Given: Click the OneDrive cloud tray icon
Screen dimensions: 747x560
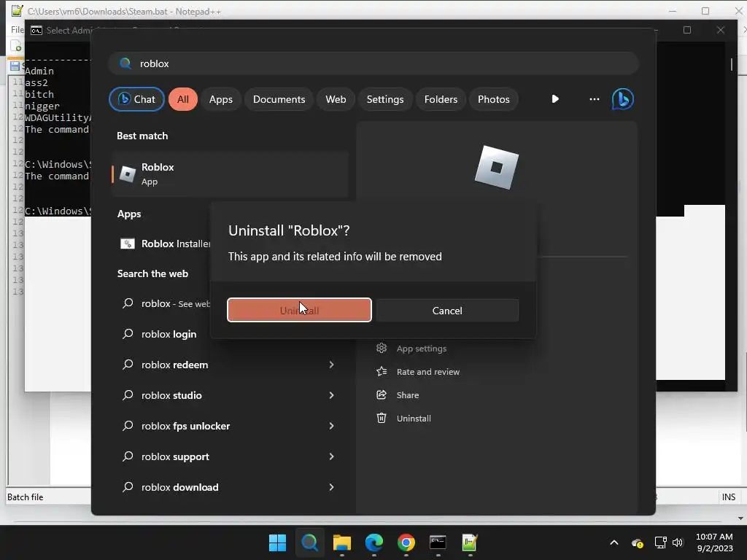Looking at the screenshot, I should tap(638, 542).
